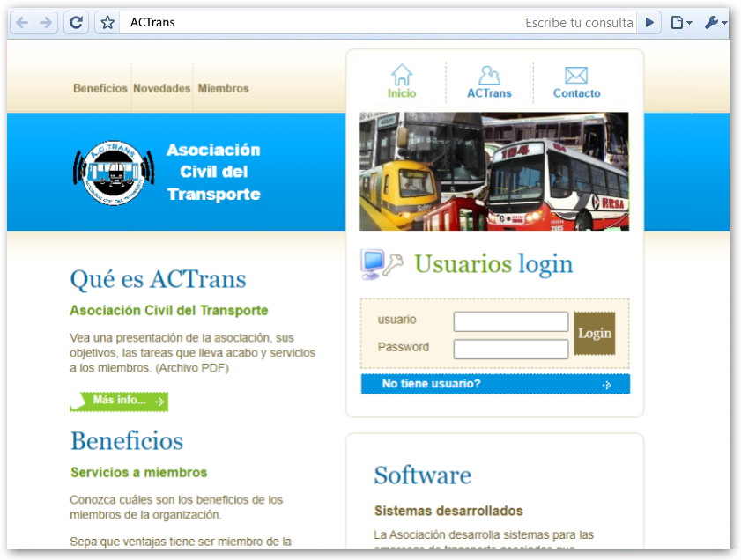Open the wrench settings menu

pyautogui.click(x=715, y=22)
